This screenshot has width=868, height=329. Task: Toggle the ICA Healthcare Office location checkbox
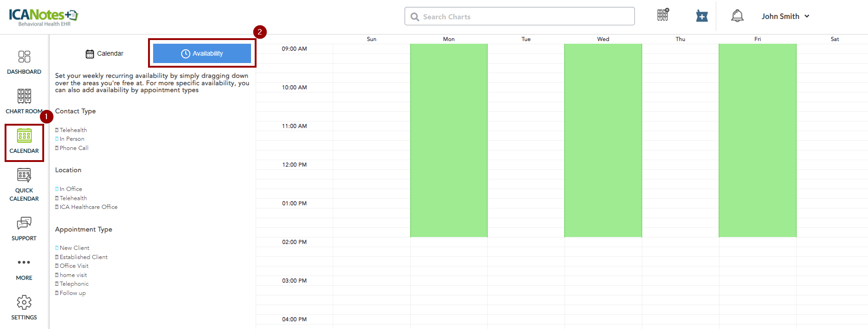(x=57, y=207)
